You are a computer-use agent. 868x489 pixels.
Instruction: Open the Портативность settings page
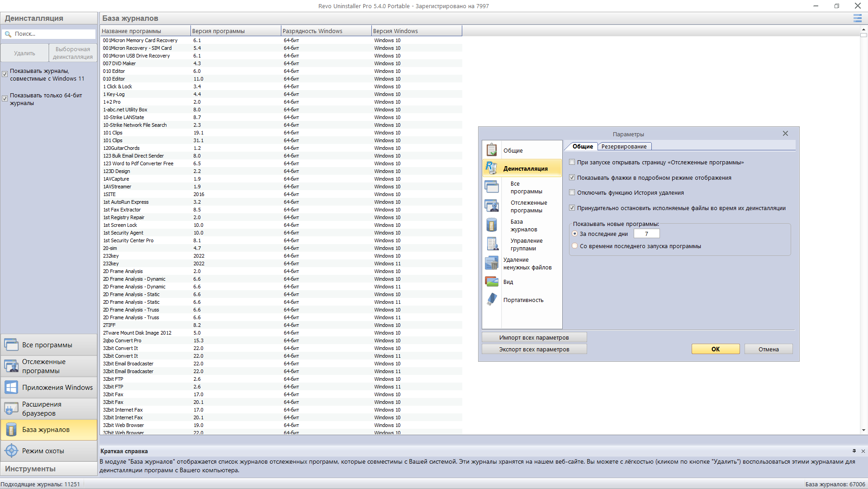523,299
